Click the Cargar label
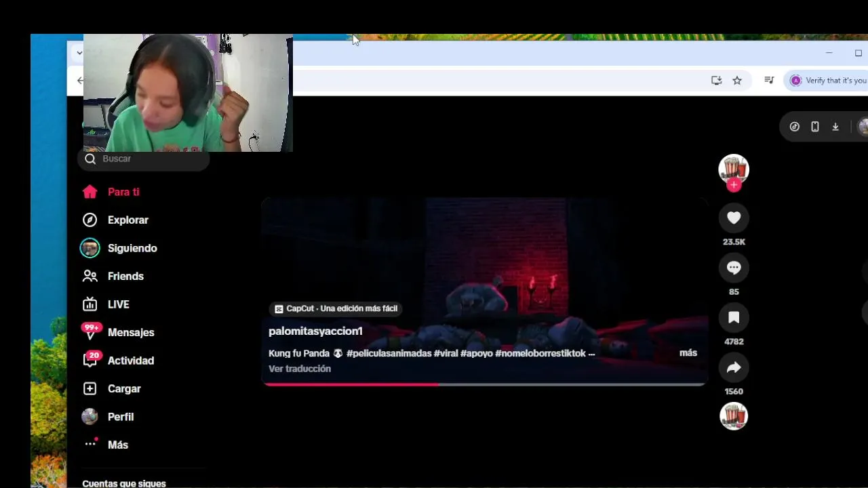This screenshot has width=868, height=488. 124,388
